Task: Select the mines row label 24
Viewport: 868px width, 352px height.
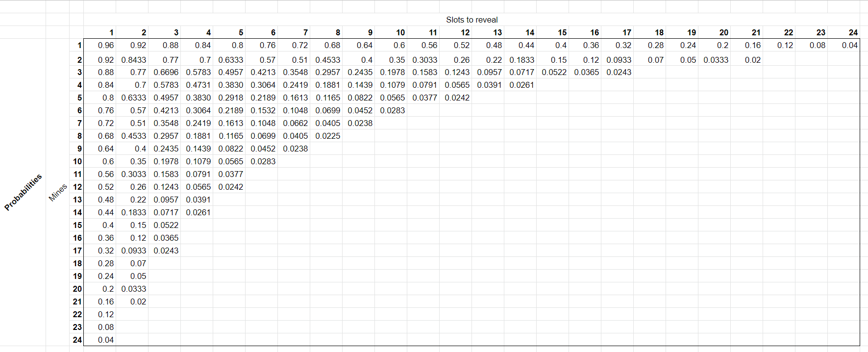Action: [x=77, y=340]
